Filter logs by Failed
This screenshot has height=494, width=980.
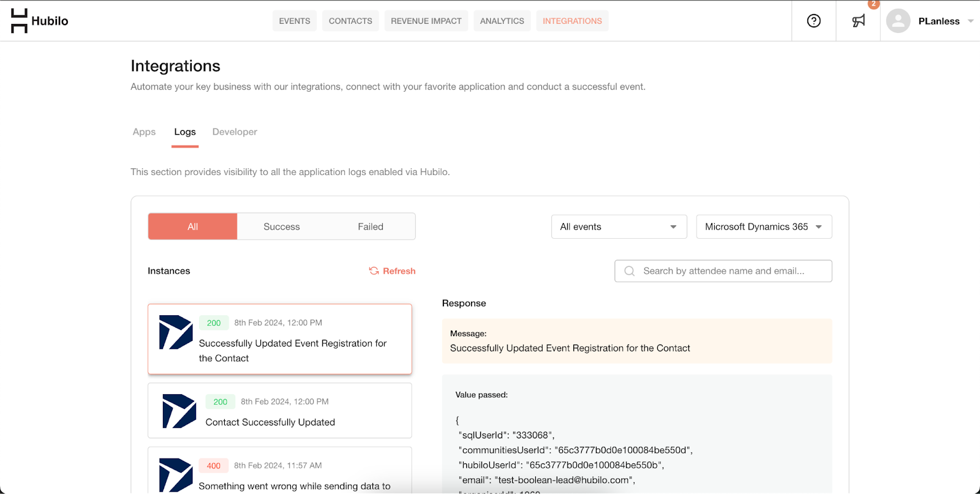point(371,226)
